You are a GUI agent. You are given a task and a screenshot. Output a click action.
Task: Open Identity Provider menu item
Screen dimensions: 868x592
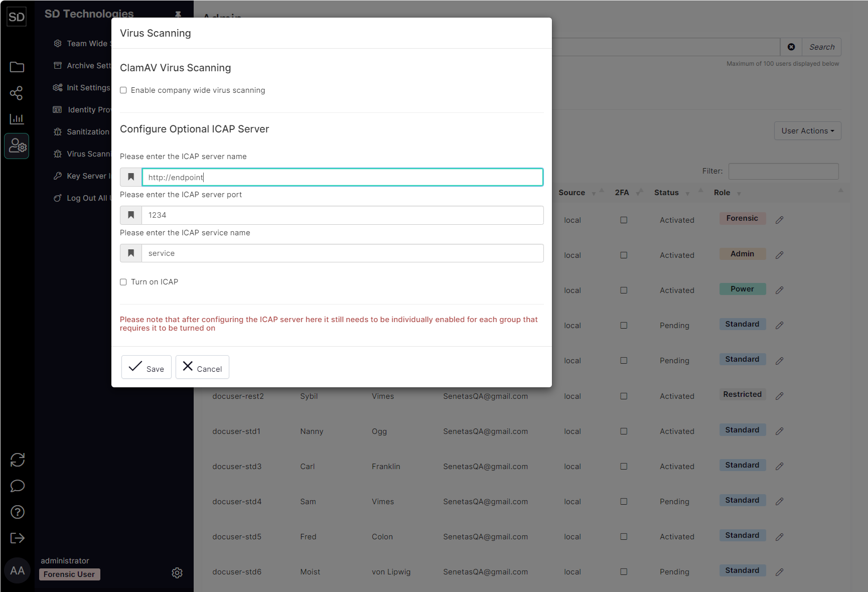[82, 110]
